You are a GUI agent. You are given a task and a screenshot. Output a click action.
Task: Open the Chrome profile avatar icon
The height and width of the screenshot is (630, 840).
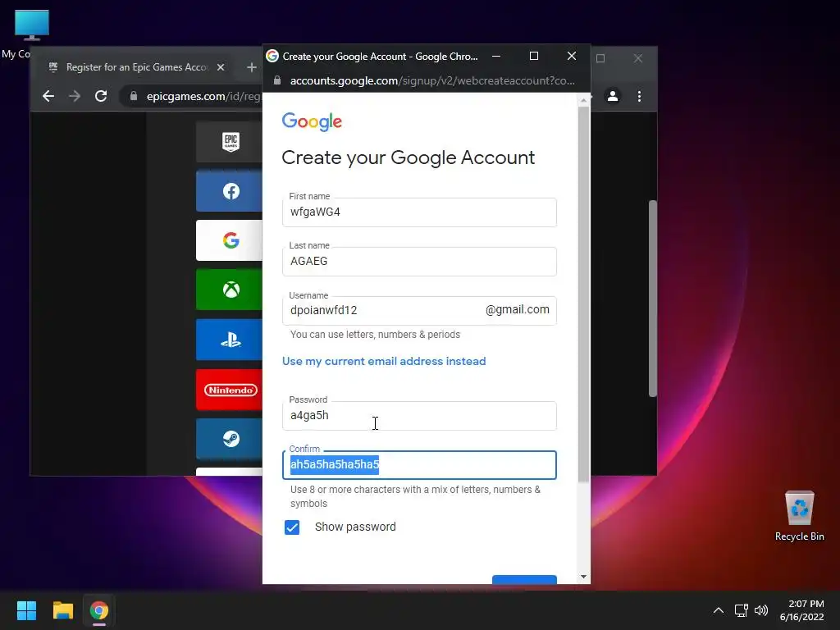(x=612, y=96)
